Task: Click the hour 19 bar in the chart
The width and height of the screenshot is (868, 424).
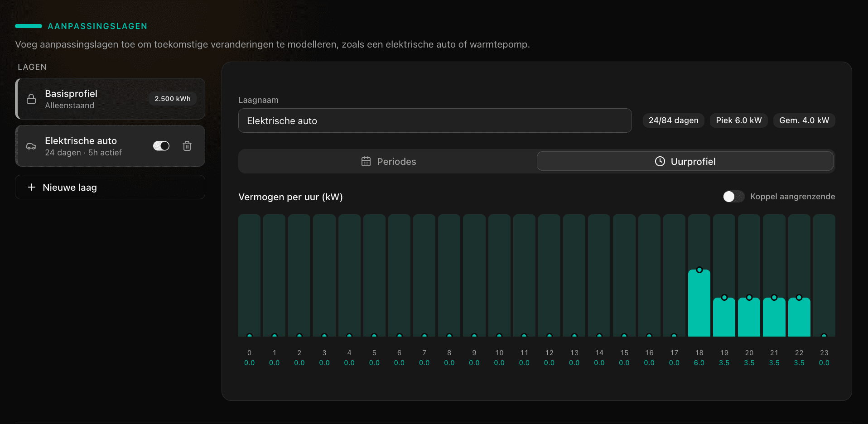Action: click(x=724, y=316)
